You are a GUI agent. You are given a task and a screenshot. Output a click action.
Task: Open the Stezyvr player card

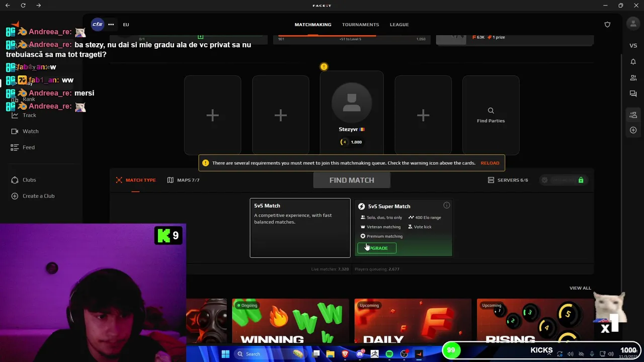click(352, 113)
